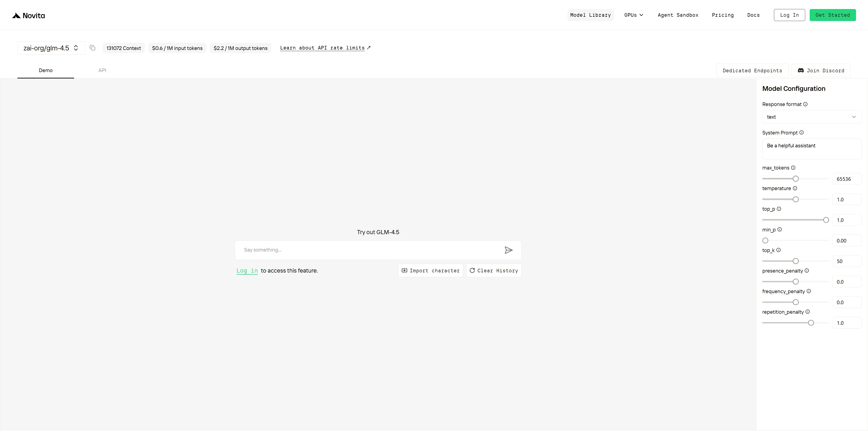This screenshot has height=431, width=868.
Task: Show top_k info tooltip icon
Action: coord(778,250)
